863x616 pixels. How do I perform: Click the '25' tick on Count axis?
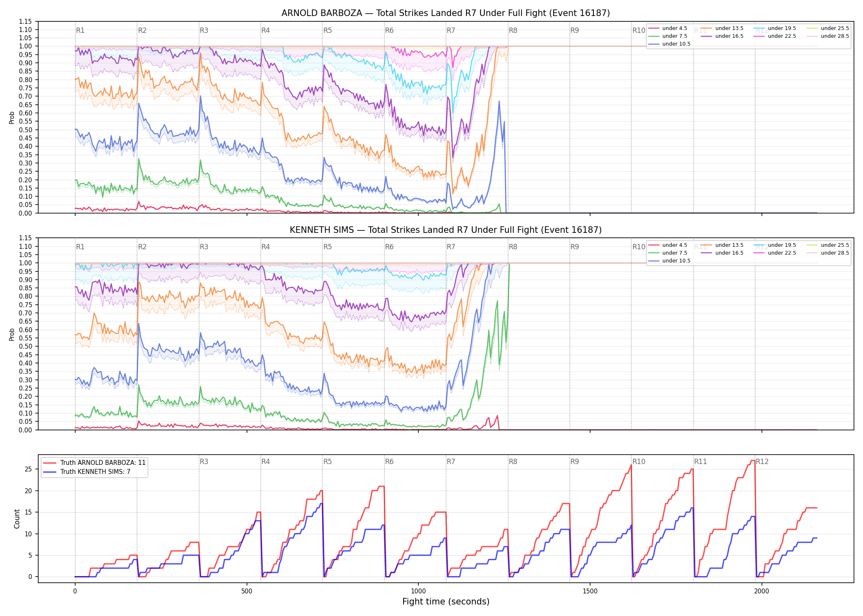pos(28,469)
